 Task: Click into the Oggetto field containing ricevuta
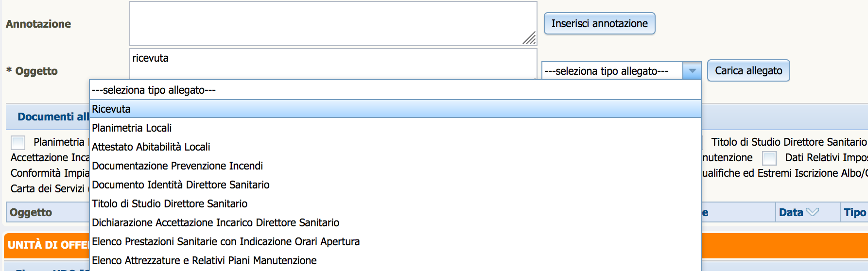click(x=333, y=64)
